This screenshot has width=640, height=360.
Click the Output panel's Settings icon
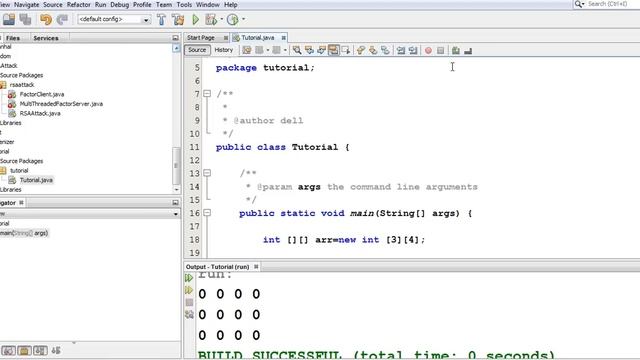189,315
